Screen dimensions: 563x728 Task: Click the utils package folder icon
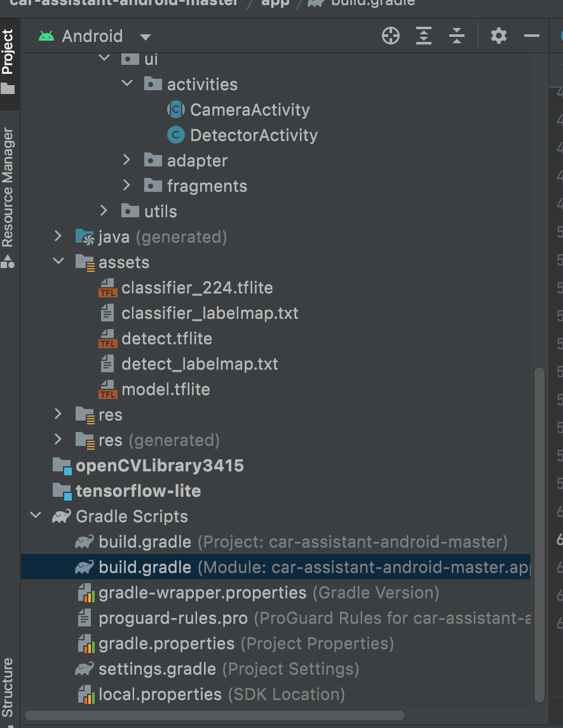[130, 210]
